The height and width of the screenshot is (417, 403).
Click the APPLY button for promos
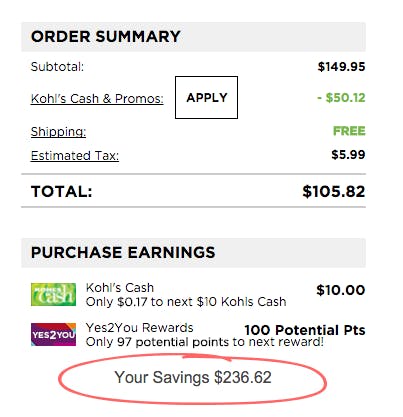(206, 97)
